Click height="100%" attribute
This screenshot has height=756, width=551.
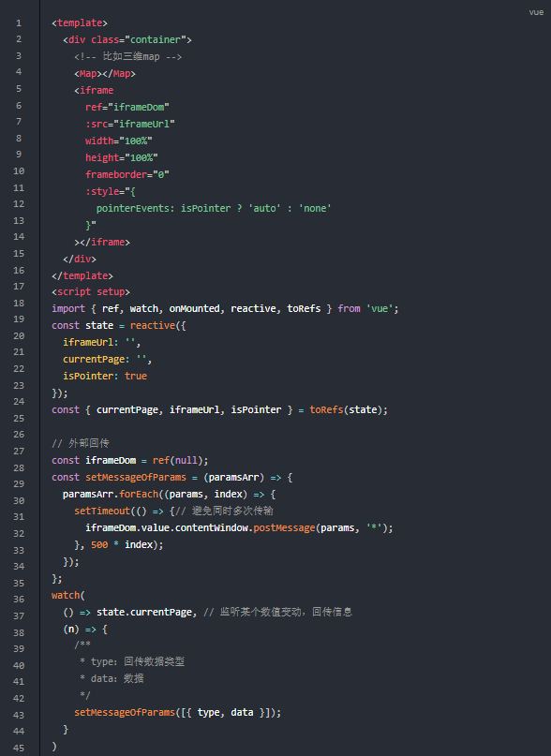coord(122,157)
